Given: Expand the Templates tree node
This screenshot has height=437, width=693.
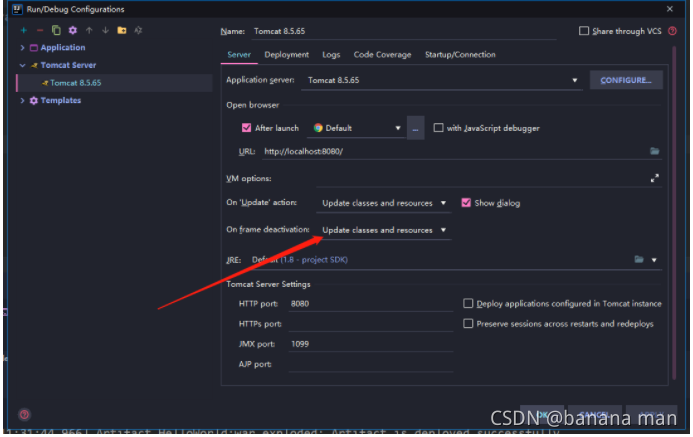Looking at the screenshot, I should (x=22, y=100).
